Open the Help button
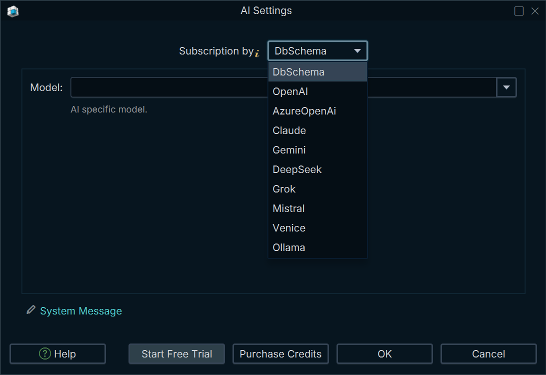The height and width of the screenshot is (375, 546). 58,354
